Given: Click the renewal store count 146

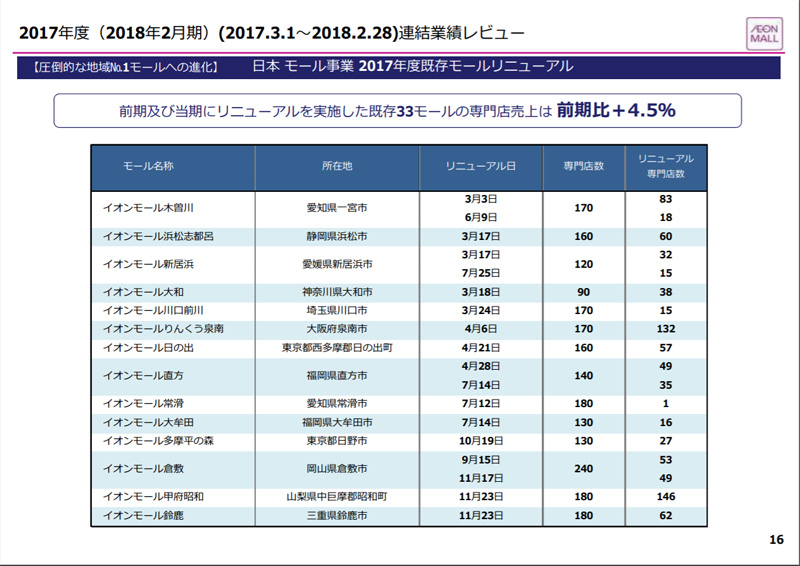Looking at the screenshot, I should click(665, 496).
